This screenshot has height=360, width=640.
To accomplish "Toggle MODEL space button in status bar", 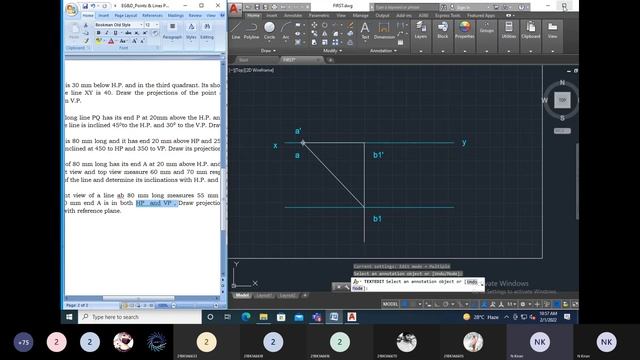I will [x=390, y=304].
